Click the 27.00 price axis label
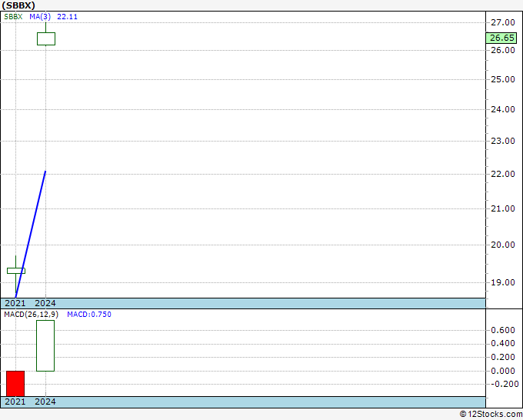This screenshot has width=523, height=420. tap(503, 22)
